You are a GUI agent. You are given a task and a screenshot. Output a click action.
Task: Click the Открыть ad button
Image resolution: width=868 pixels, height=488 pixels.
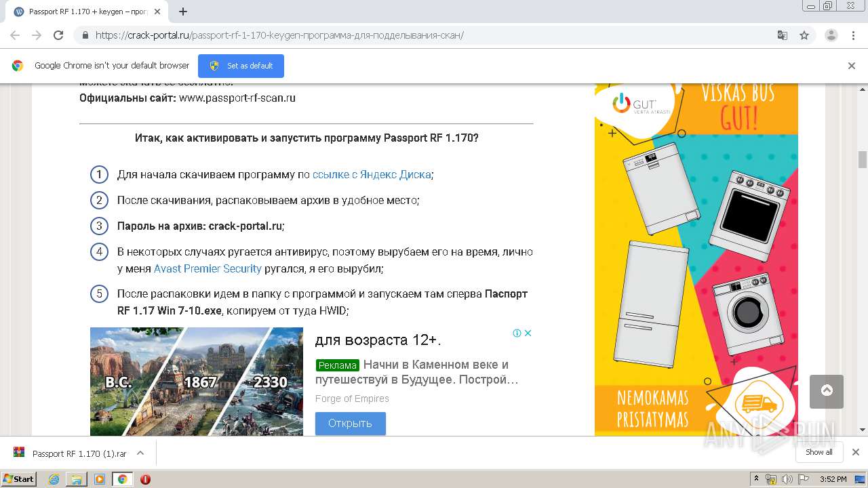point(350,424)
